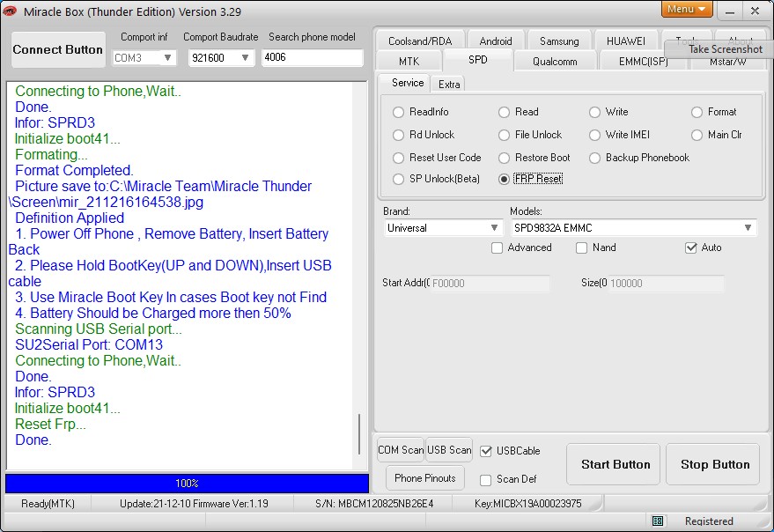Open the Samsung tab

point(559,41)
